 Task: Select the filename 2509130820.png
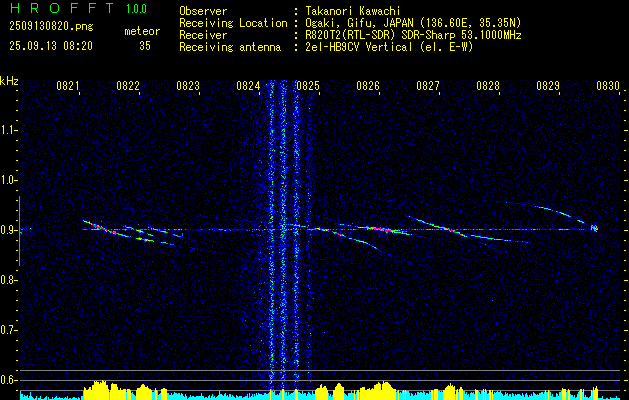(x=51, y=27)
